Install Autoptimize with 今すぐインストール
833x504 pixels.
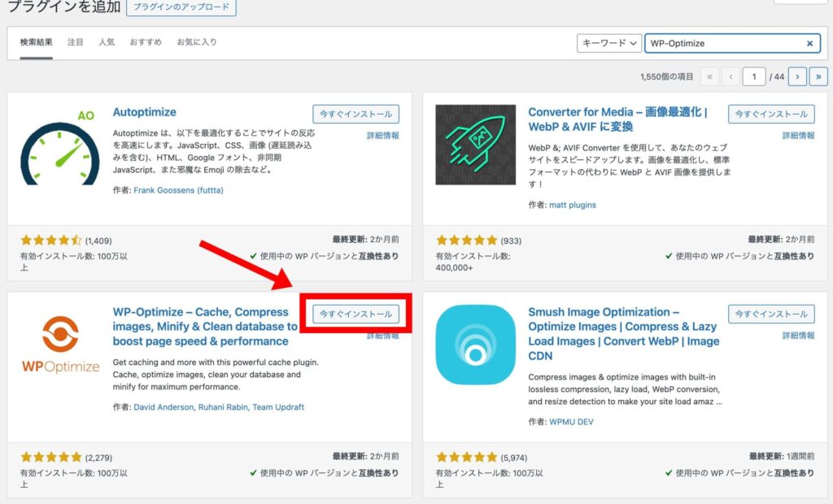click(x=356, y=114)
